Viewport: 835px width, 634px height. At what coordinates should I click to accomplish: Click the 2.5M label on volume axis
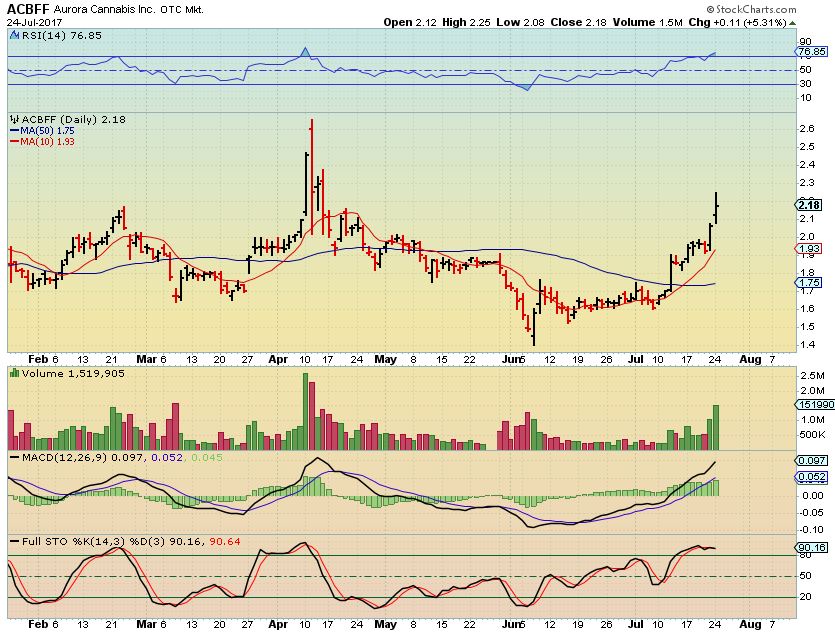tap(813, 376)
